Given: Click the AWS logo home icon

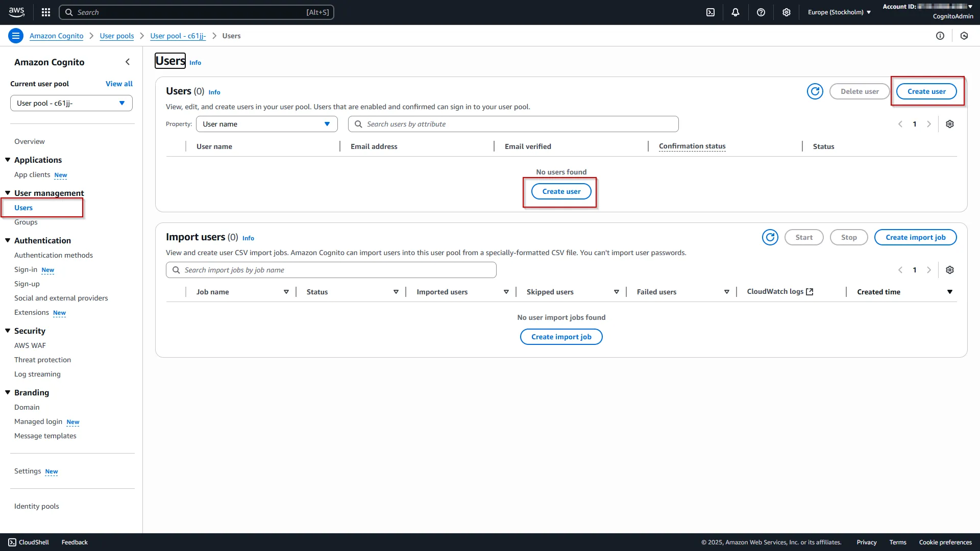Looking at the screenshot, I should (16, 12).
